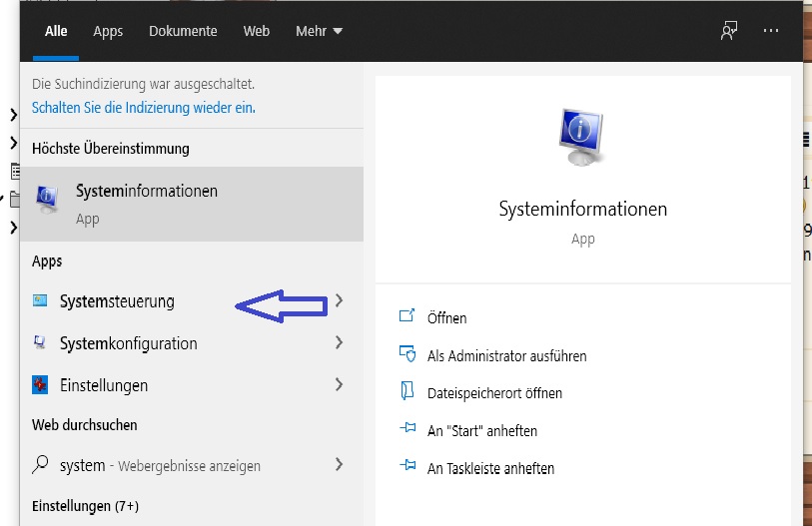
Task: Click 'An "Start" anheften'
Action: click(482, 431)
